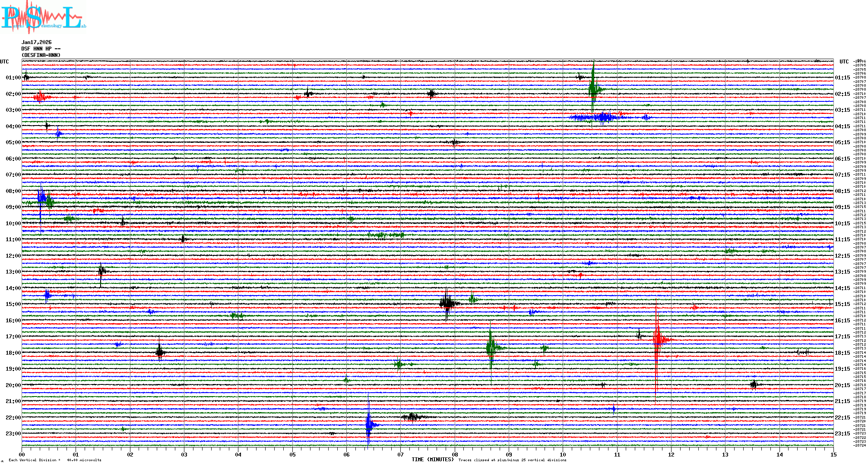The image size is (868, 466).
Task: Click the Jan17,2026 date label
Action: [36, 42]
